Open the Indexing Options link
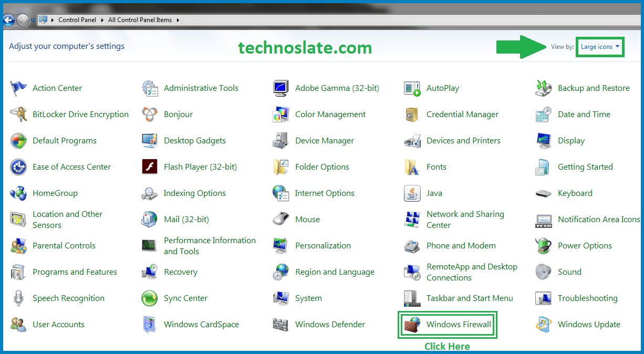The height and width of the screenshot is (354, 644). [195, 193]
